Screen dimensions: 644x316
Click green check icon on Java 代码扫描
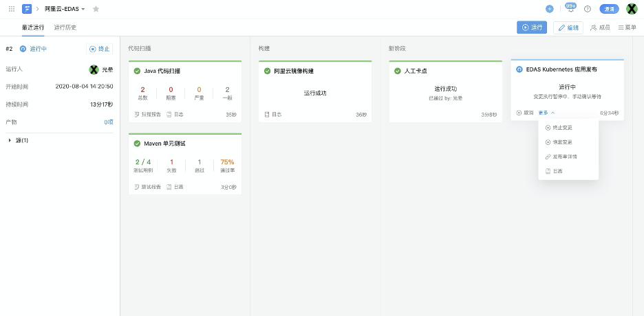pyautogui.click(x=137, y=71)
